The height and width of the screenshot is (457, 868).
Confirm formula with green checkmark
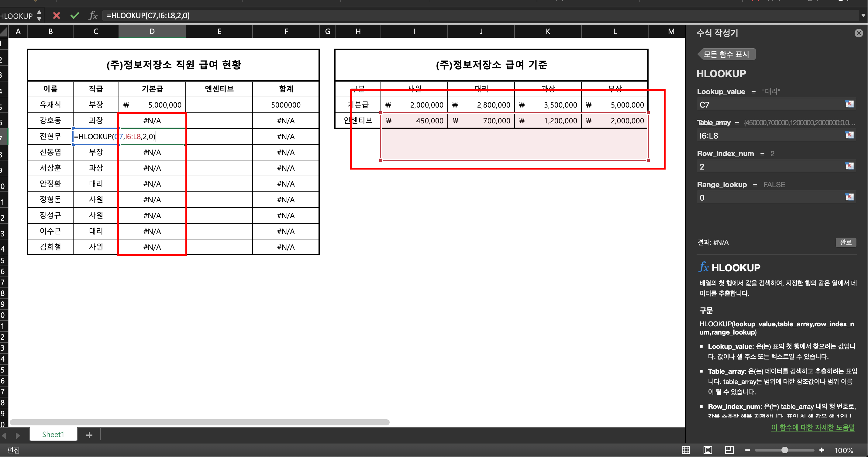[75, 15]
